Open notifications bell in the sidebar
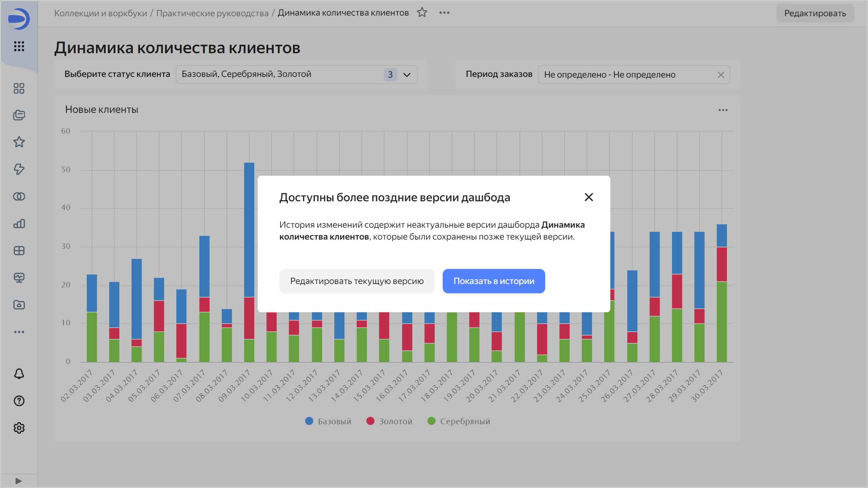The width and height of the screenshot is (868, 488). coord(19,374)
